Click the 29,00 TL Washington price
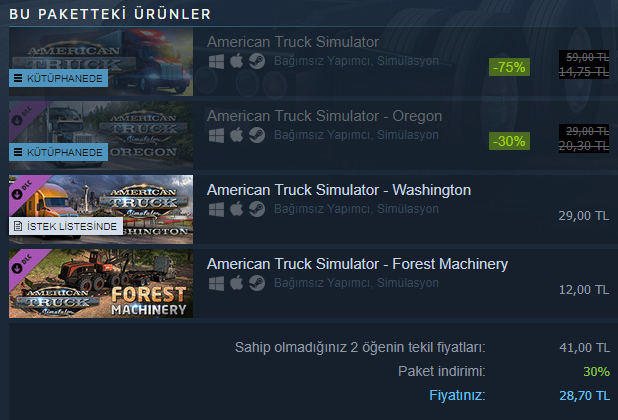 [x=584, y=216]
